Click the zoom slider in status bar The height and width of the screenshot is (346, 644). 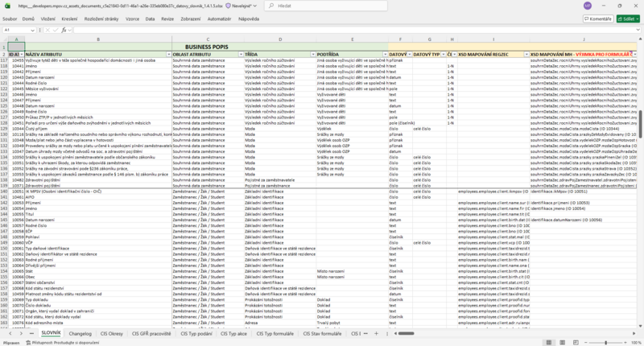[x=606, y=342]
